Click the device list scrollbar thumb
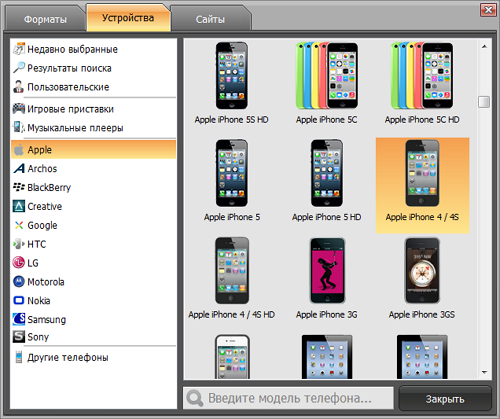500x419 pixels. click(484, 102)
